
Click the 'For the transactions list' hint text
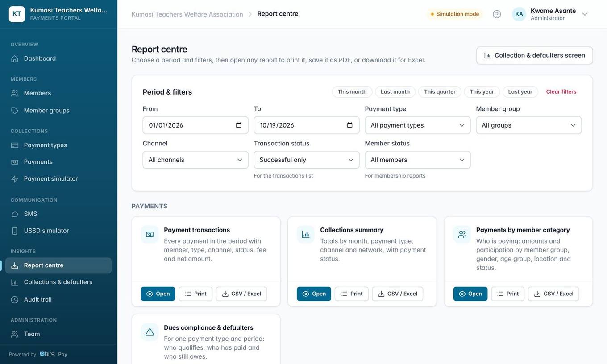(x=283, y=176)
